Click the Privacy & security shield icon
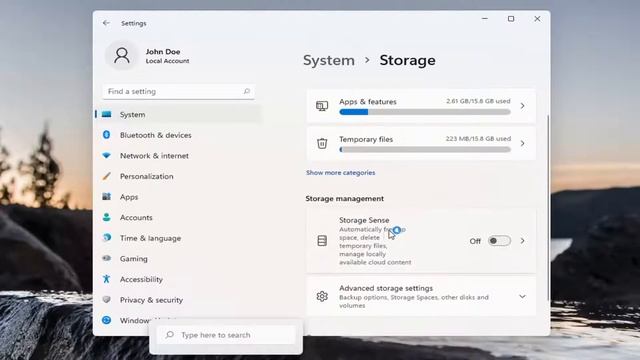Image resolution: width=640 pixels, height=360 pixels. pos(107,299)
